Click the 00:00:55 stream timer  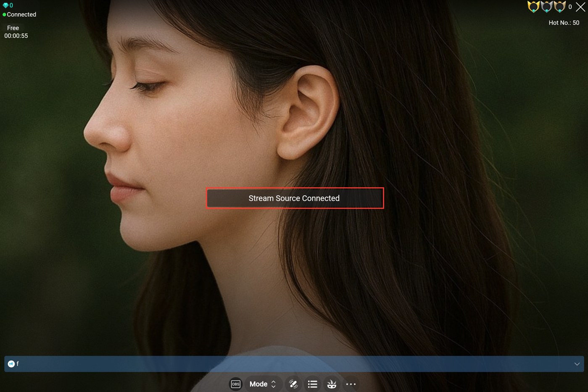coord(16,36)
